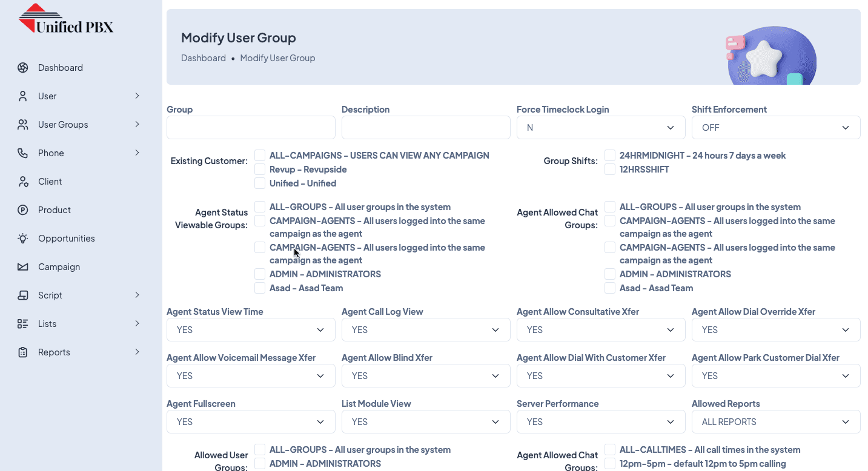Expand the Allowed Reports dropdown
This screenshot has height=471, width=868.
[775, 422]
